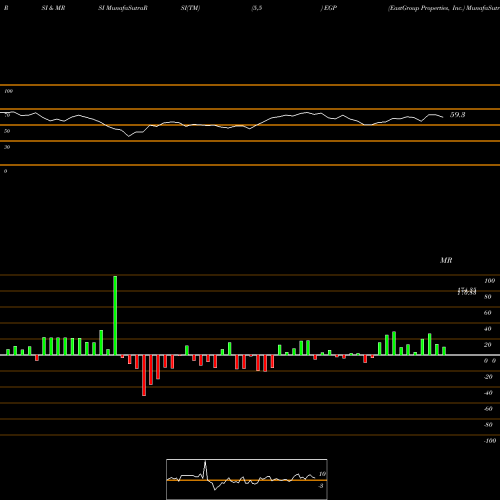Click the deepest red bar in MR histogram
500x500 pixels.
(x=144, y=375)
